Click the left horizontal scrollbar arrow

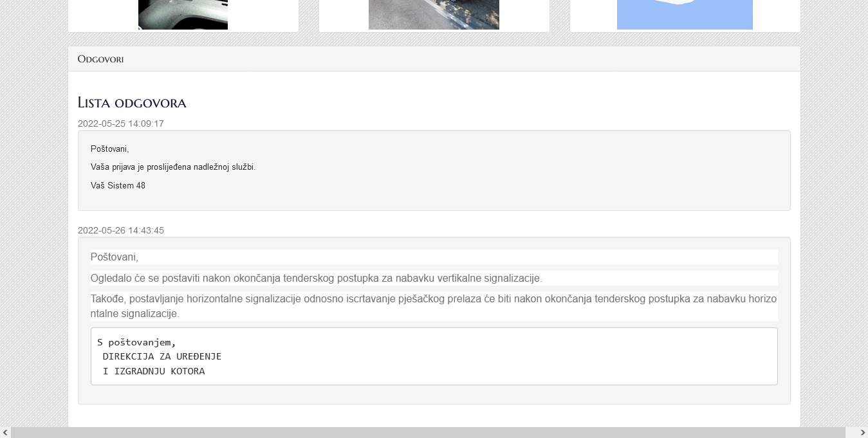(5, 433)
